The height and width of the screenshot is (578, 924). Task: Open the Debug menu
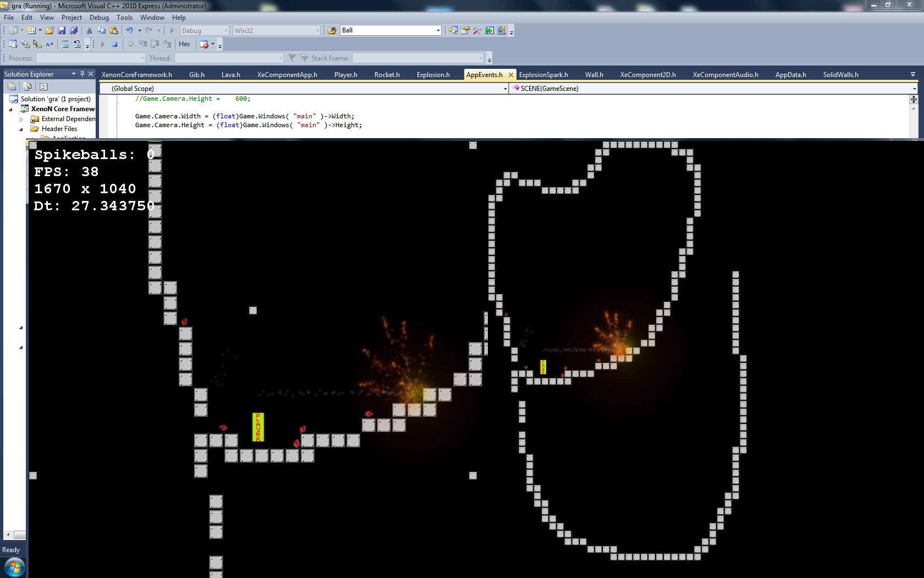pos(99,18)
